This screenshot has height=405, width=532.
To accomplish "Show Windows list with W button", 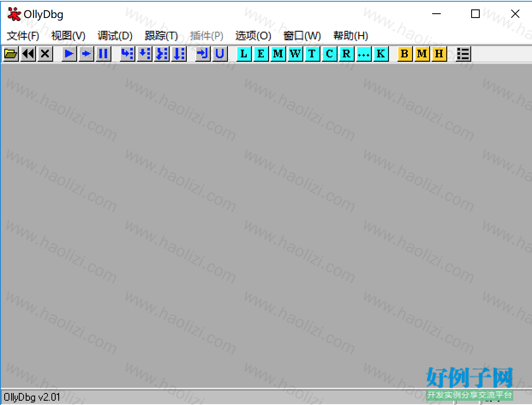I will (296, 54).
